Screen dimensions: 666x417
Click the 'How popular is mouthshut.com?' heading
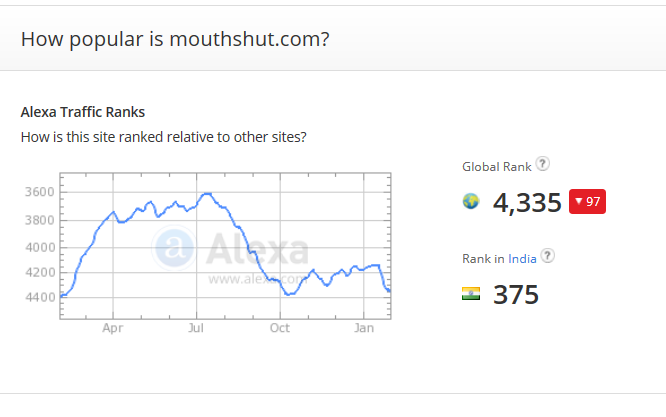click(176, 39)
